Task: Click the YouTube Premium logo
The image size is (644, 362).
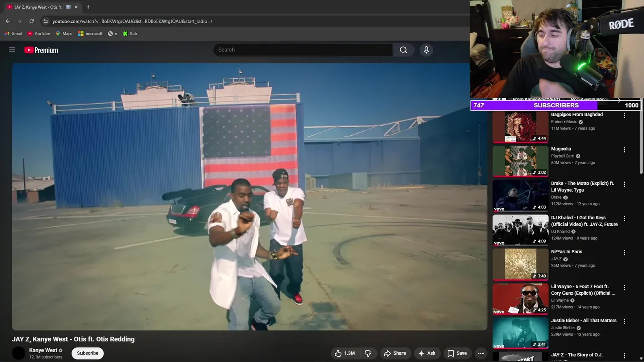Action: click(x=41, y=50)
